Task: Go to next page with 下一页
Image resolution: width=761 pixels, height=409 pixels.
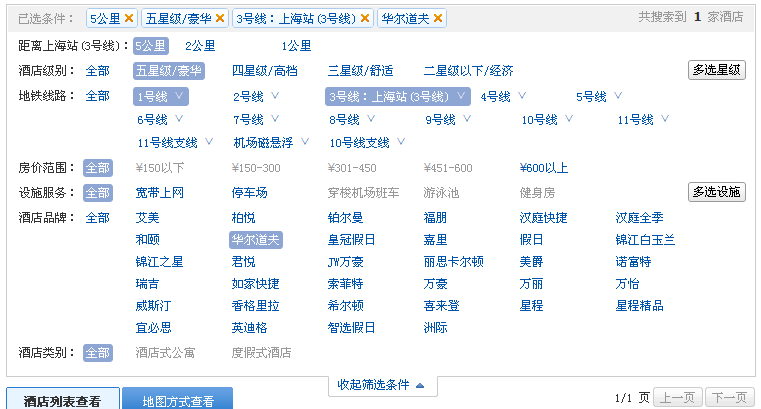Action: tap(727, 397)
